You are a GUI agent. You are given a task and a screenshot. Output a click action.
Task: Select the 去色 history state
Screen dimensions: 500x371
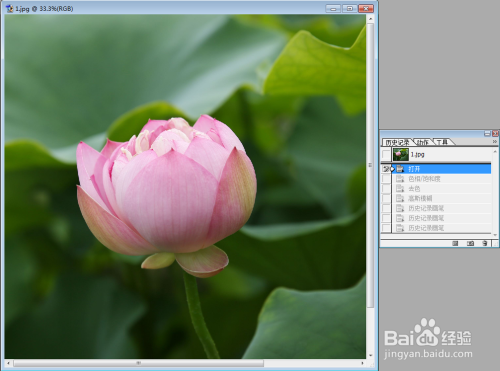[441, 189]
